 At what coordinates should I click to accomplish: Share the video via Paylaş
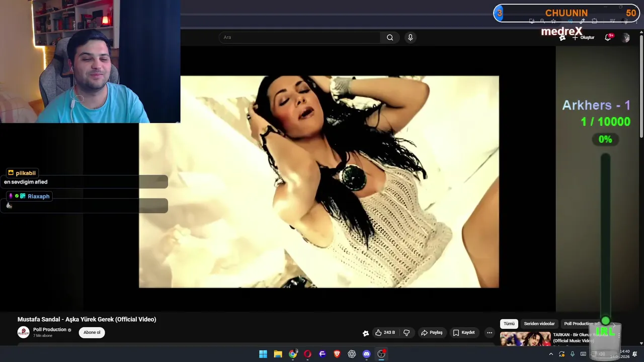pos(432,333)
